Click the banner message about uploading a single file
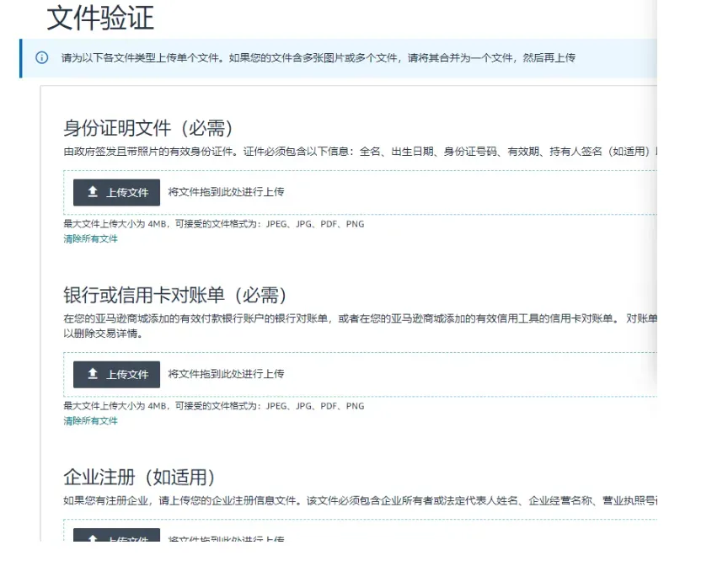The width and height of the screenshot is (728, 561). coord(318,58)
